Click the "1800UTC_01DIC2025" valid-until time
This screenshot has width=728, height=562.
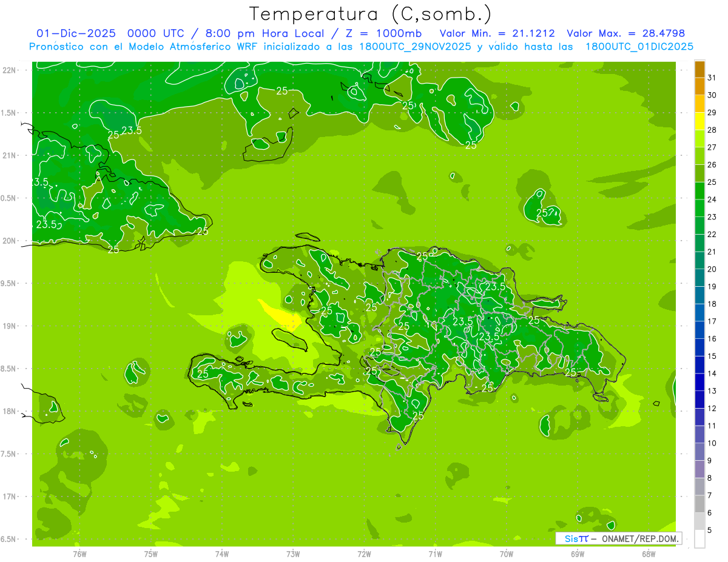(639, 47)
